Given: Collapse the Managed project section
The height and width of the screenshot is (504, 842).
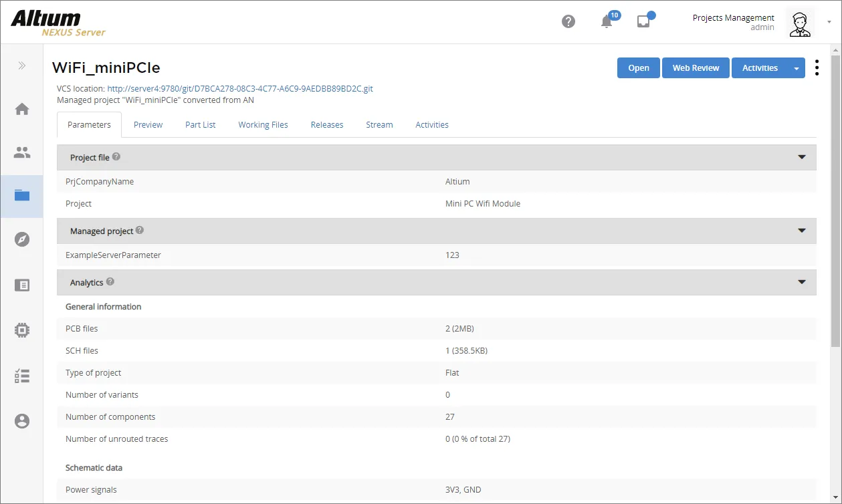Looking at the screenshot, I should pos(802,231).
